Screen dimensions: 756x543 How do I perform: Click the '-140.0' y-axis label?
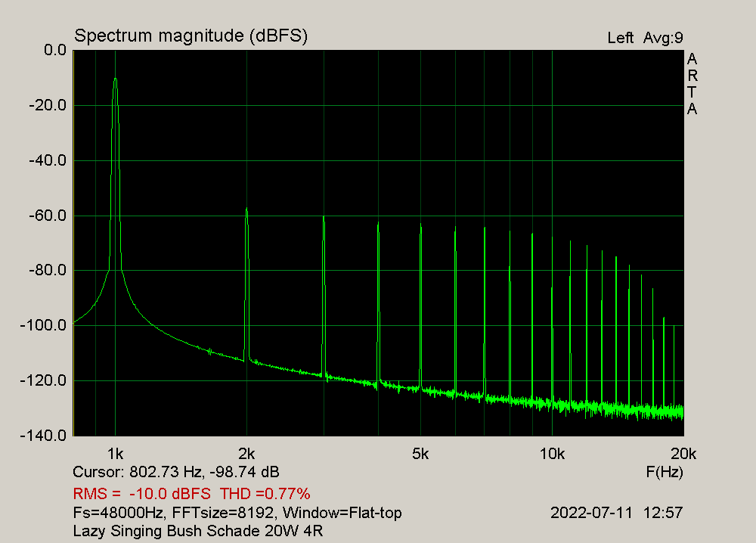43,436
